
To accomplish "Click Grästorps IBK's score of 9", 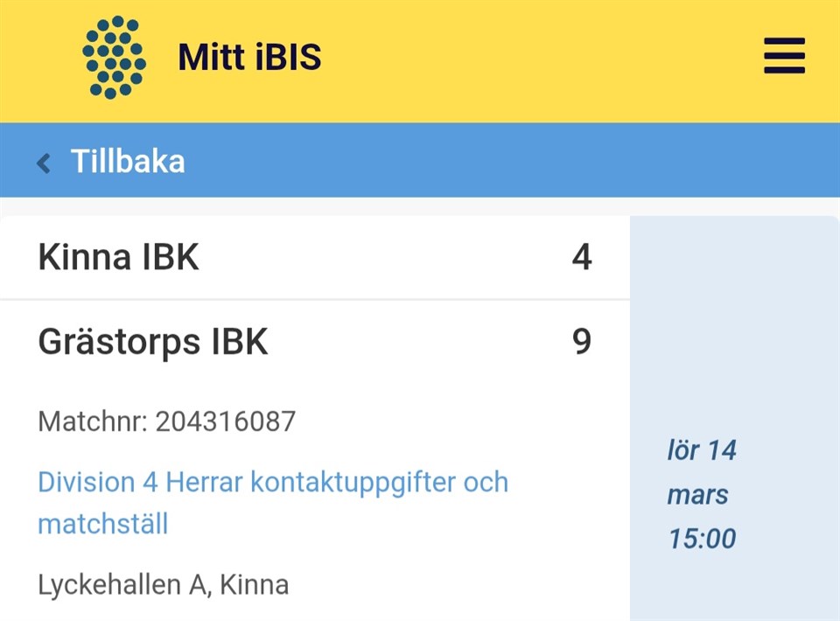I will click(x=582, y=342).
